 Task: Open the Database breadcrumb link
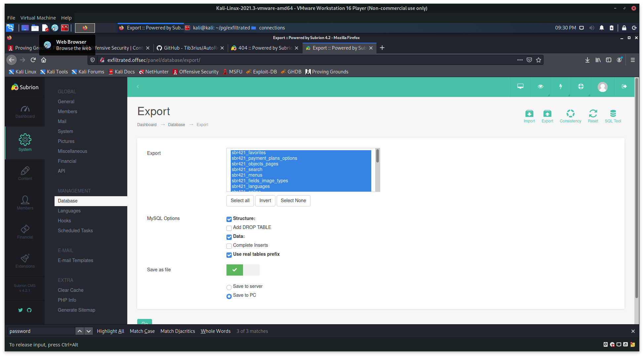tap(176, 124)
